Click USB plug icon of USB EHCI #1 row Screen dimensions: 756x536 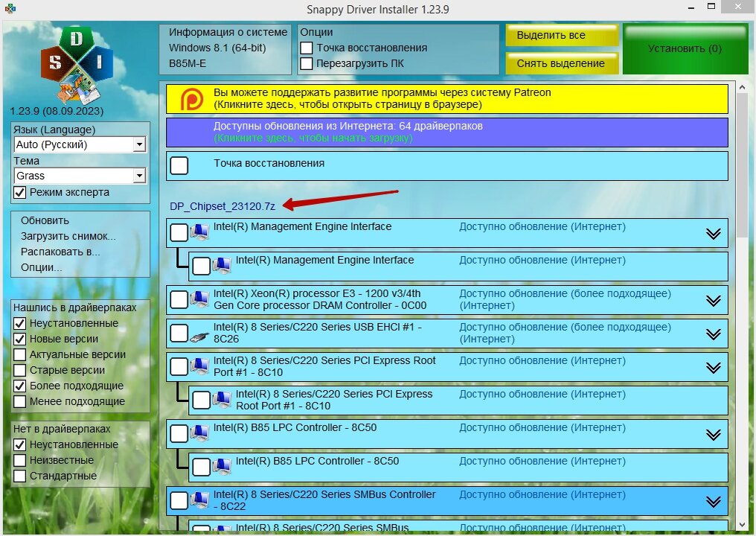click(199, 336)
